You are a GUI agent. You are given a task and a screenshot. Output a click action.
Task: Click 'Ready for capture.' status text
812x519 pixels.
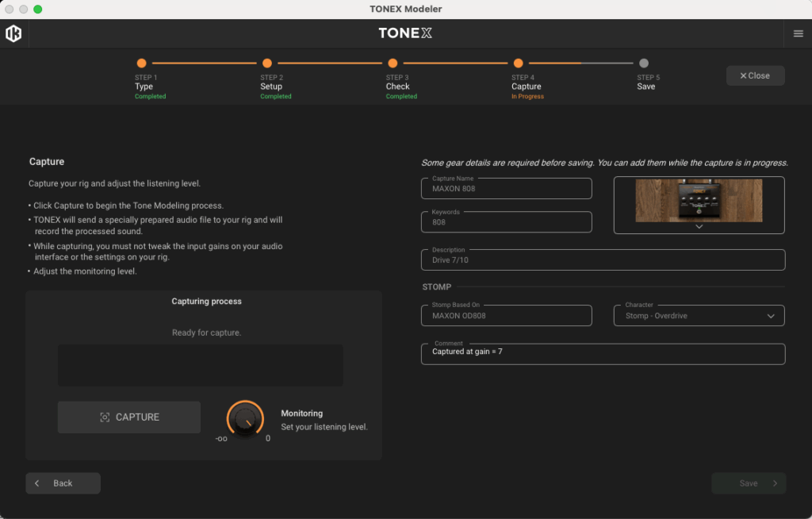point(206,333)
